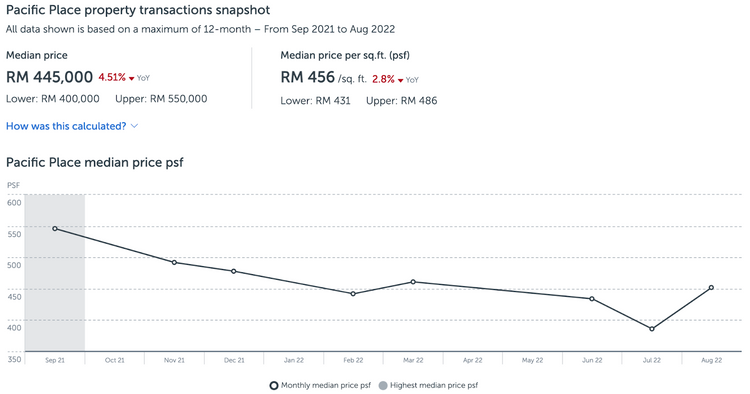Click the red down arrow beside 2.8%
Viewport: 750px width, 394px height.
(x=400, y=80)
